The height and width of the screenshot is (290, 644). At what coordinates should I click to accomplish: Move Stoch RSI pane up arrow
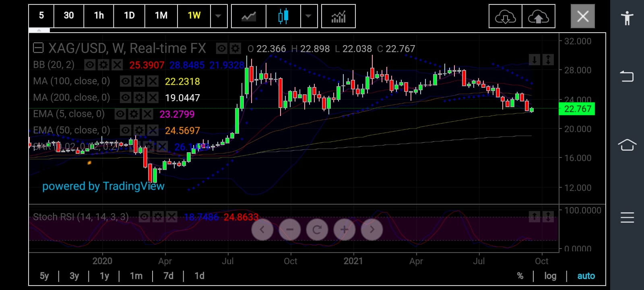(534, 217)
